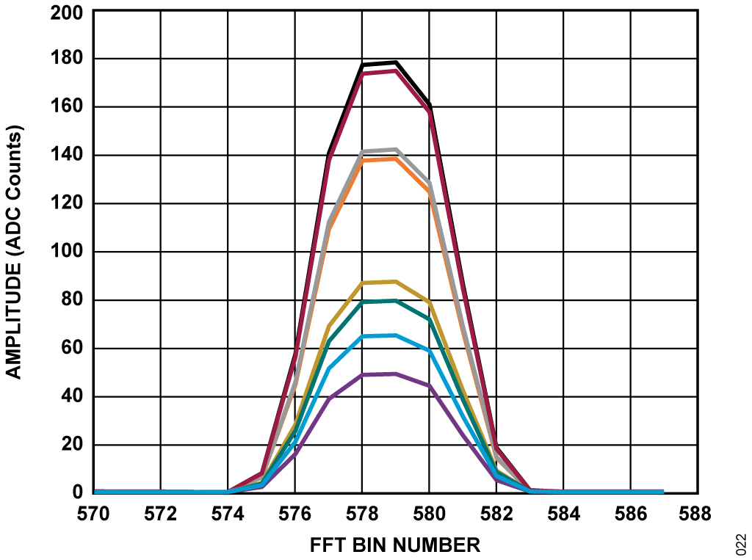Click the peak of the black curve
This screenshot has width=752, height=560.
(396, 62)
